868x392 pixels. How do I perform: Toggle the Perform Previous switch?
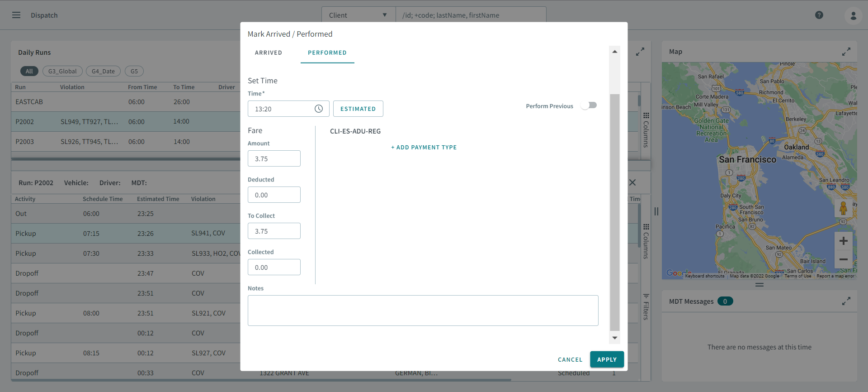click(589, 105)
